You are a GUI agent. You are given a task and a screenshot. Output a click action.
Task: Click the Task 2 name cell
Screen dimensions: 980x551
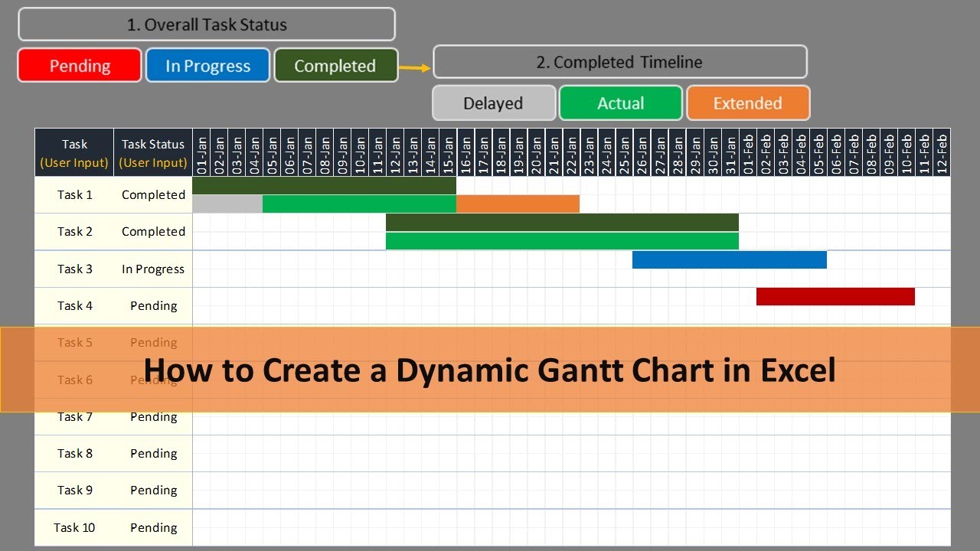(74, 232)
